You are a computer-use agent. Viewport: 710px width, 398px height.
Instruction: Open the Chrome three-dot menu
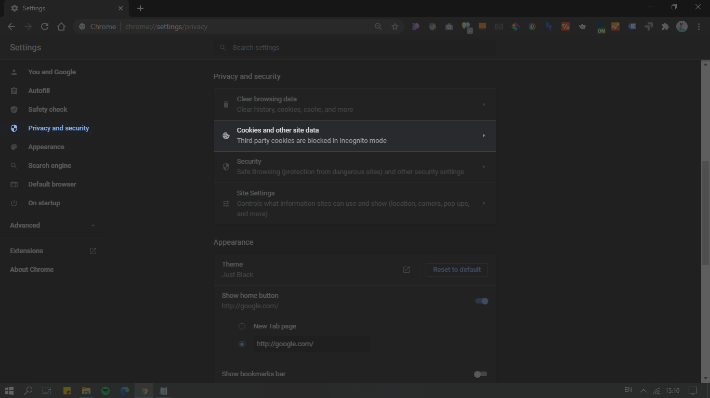[x=699, y=27]
